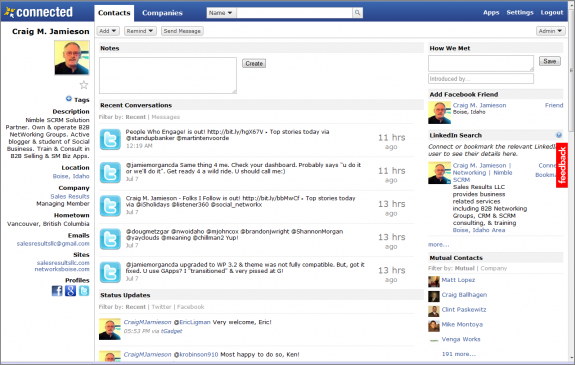Open the Name search-type dropdown
The width and height of the screenshot is (575, 365).
(221, 13)
